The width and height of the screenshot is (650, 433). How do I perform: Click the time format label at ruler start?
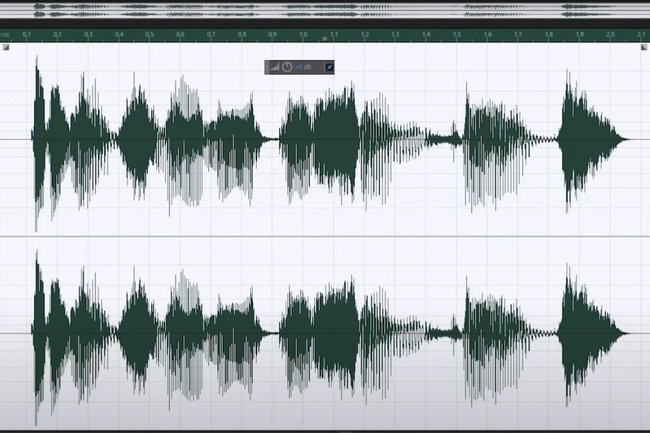pos(5,34)
